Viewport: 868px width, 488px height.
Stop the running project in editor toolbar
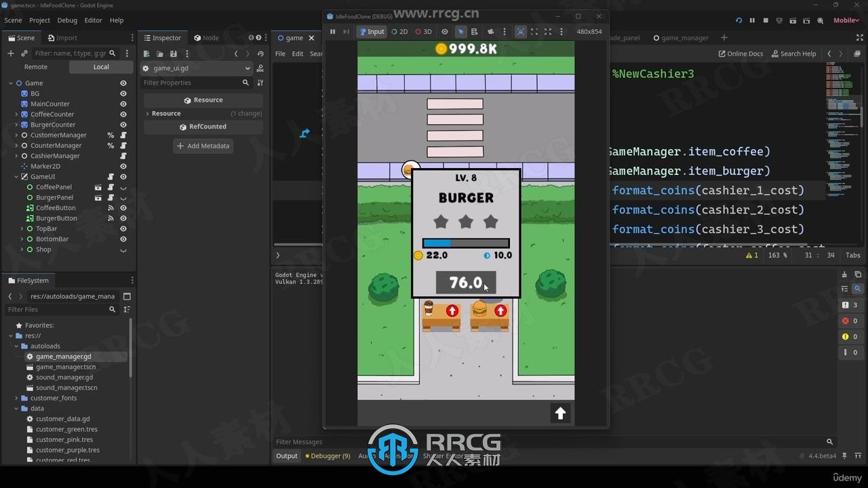coord(766,20)
